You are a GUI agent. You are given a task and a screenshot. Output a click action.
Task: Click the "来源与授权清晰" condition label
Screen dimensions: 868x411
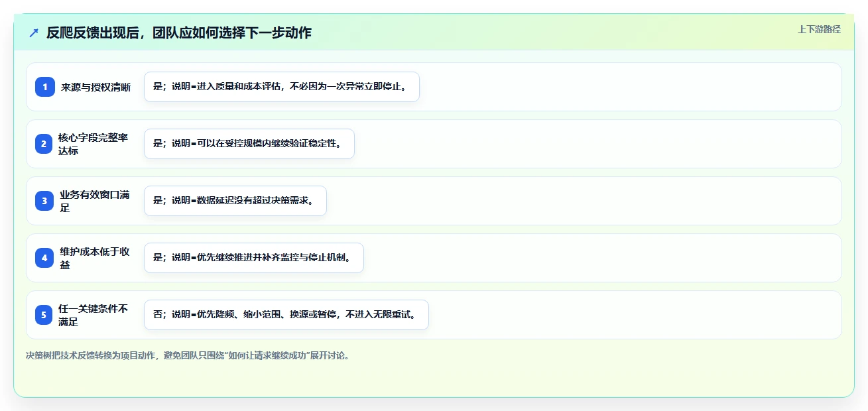click(x=96, y=87)
